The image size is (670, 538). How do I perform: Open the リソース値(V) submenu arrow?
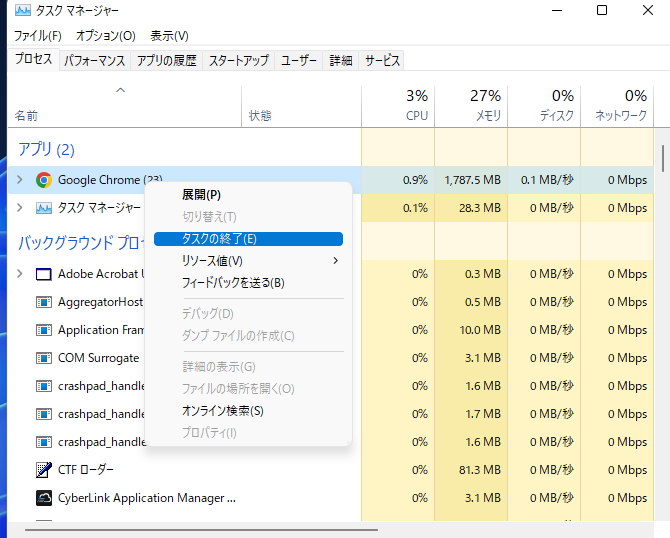[x=335, y=261]
